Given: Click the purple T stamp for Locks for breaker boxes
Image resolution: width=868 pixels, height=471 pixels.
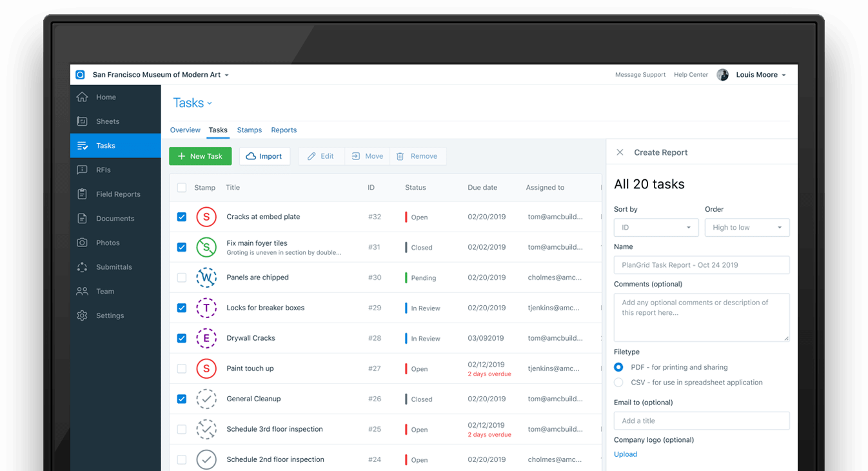Looking at the screenshot, I should (x=206, y=308).
